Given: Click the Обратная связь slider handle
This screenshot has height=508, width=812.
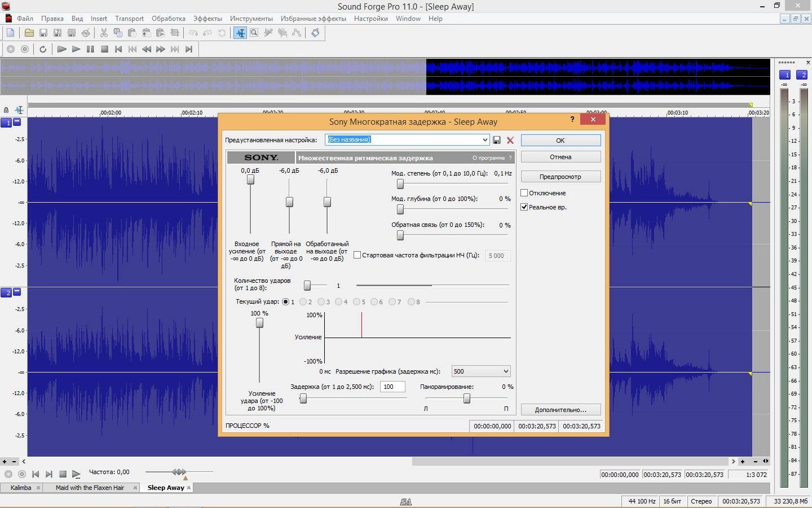Looking at the screenshot, I should 400,235.
